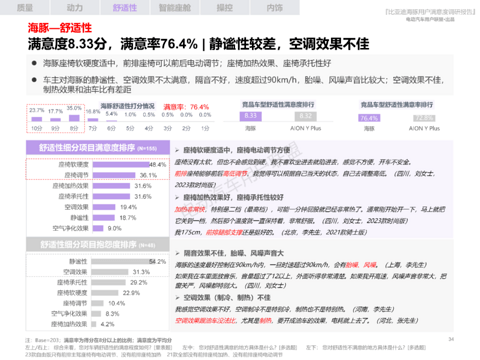Select the highlighted 舒适性 tab

tap(125, 7)
